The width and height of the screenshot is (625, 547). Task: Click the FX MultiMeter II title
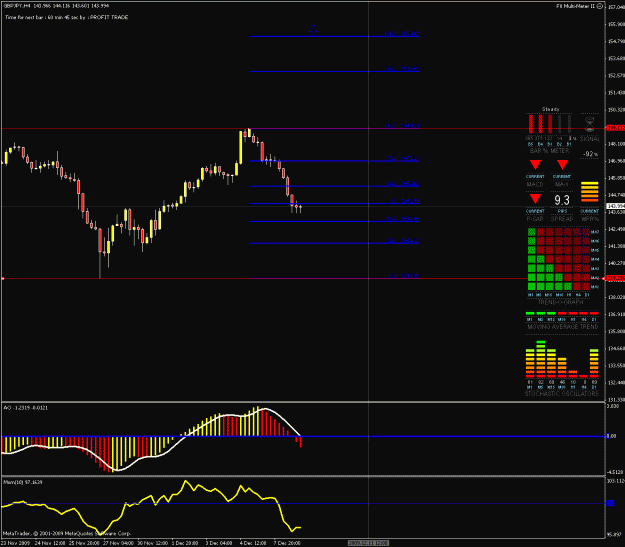pyautogui.click(x=576, y=6)
